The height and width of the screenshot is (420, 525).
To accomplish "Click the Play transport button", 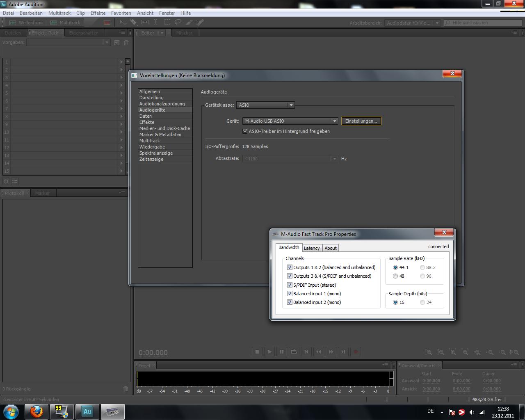I will click(269, 352).
